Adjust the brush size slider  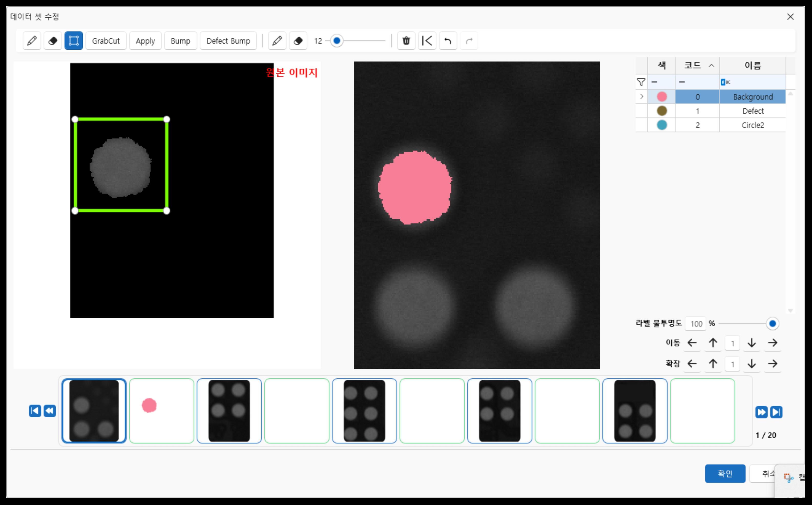point(337,41)
